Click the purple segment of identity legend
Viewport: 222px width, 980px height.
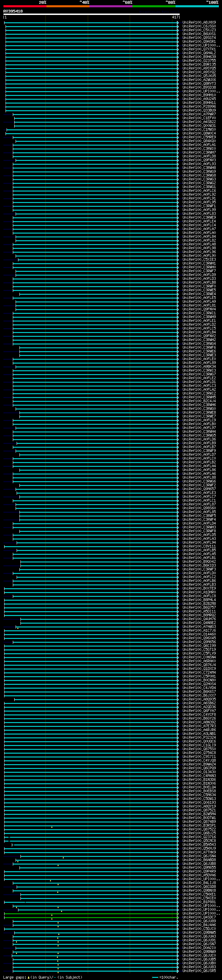[x=111, y=6]
